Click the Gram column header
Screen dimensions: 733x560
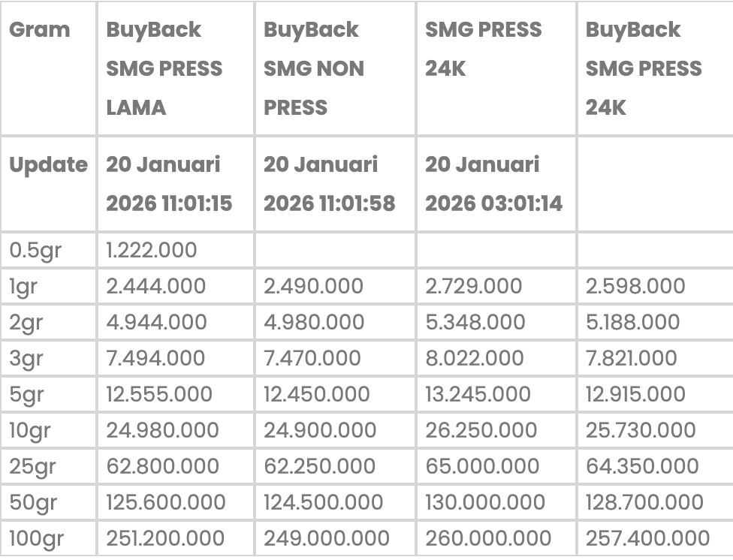39,30
